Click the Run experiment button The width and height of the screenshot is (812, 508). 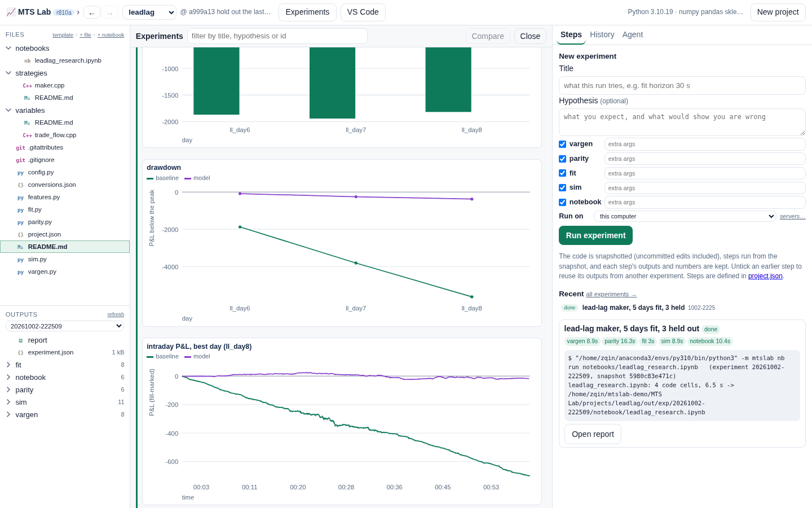tap(595, 235)
